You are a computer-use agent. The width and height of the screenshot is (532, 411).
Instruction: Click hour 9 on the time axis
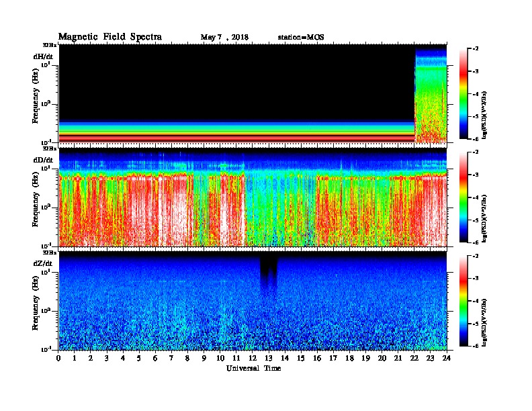tap(204, 358)
